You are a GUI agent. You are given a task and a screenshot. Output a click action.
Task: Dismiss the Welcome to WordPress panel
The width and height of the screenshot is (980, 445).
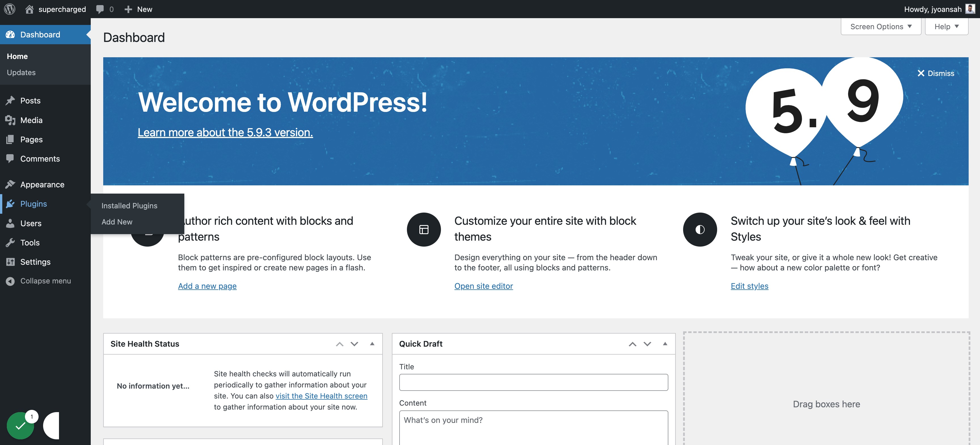coord(936,73)
